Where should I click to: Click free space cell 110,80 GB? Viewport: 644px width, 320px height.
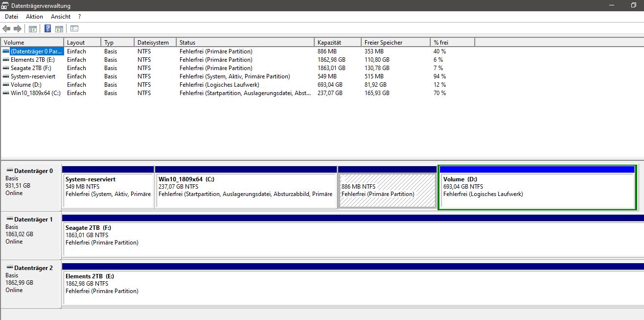tap(377, 60)
